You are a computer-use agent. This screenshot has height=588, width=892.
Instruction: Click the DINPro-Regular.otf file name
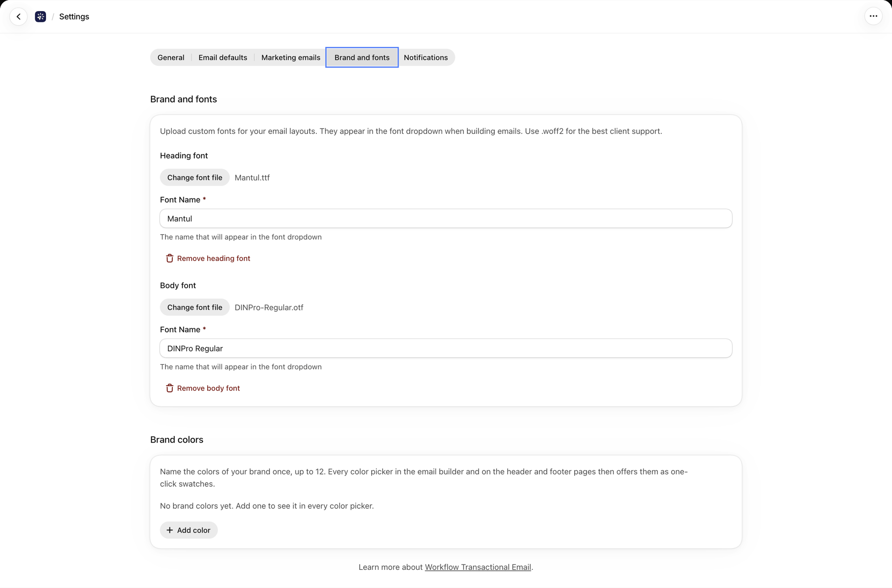pos(269,307)
